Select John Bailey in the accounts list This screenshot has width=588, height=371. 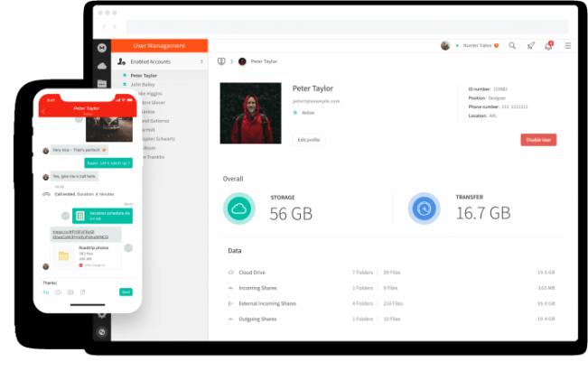click(x=142, y=84)
